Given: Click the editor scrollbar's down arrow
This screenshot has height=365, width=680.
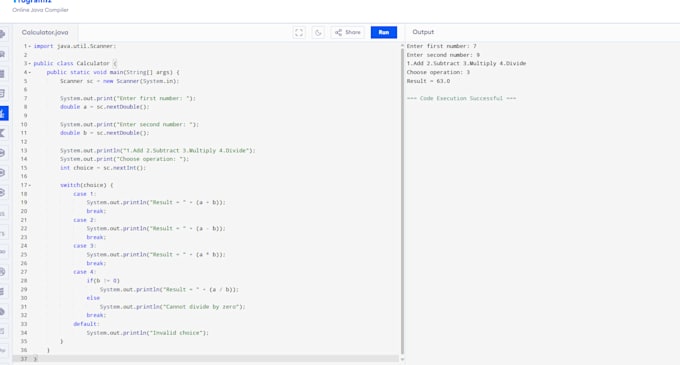Looking at the screenshot, I should (402, 359).
